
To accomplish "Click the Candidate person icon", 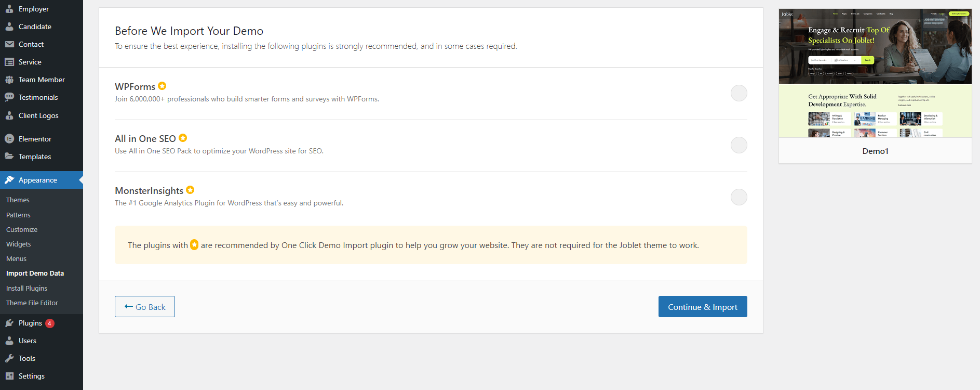I will pos(9,27).
